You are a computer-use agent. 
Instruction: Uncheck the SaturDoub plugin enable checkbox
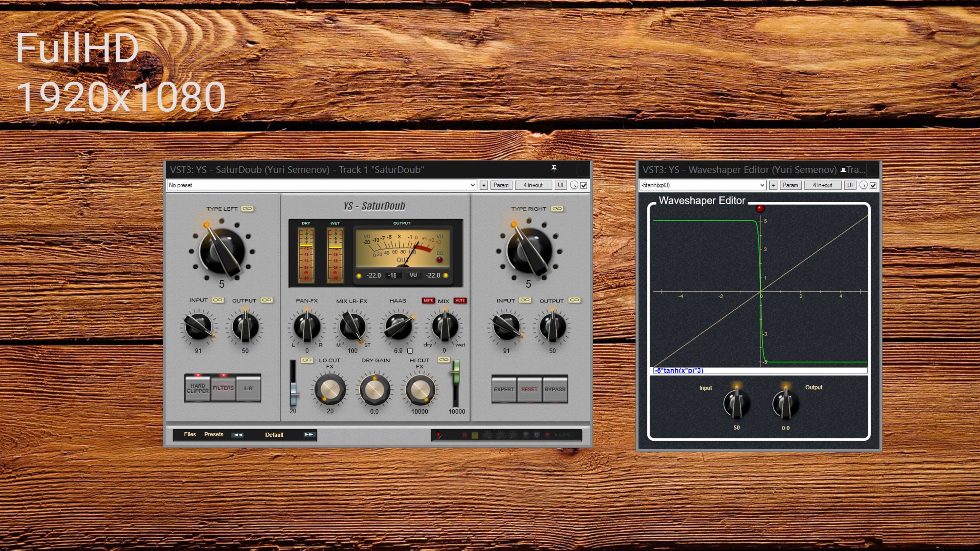coord(584,185)
